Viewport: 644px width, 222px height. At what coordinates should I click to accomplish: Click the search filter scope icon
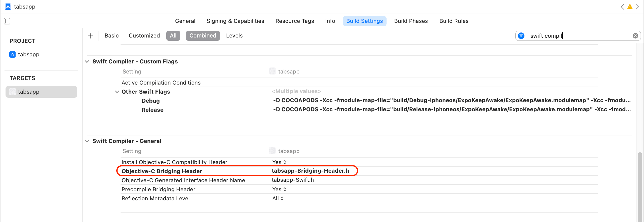click(x=521, y=36)
